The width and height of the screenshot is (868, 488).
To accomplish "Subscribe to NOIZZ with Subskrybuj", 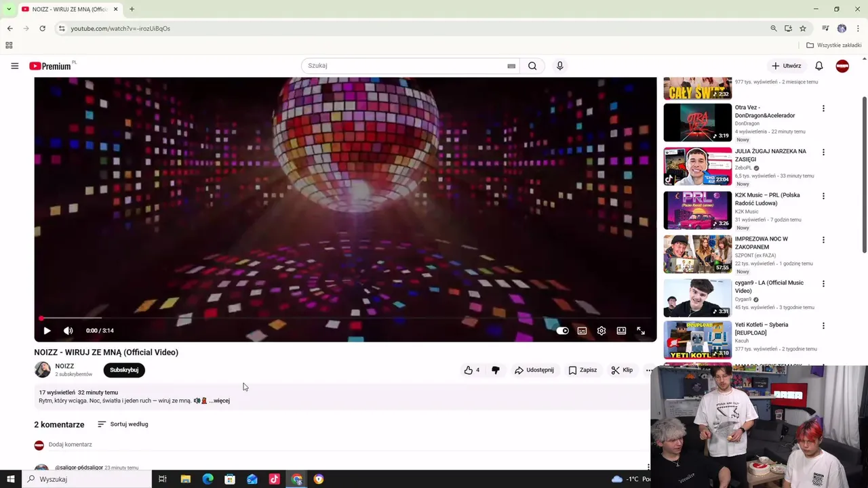I will [124, 370].
